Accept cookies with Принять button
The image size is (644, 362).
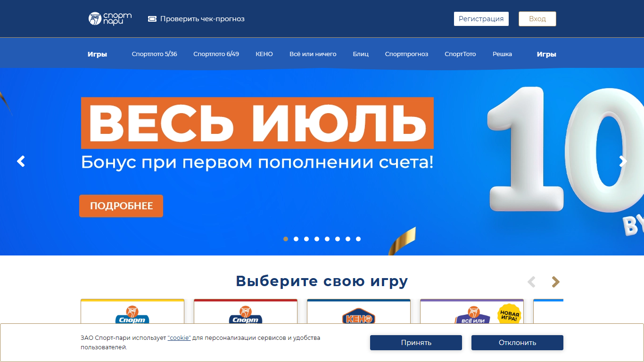(x=416, y=343)
